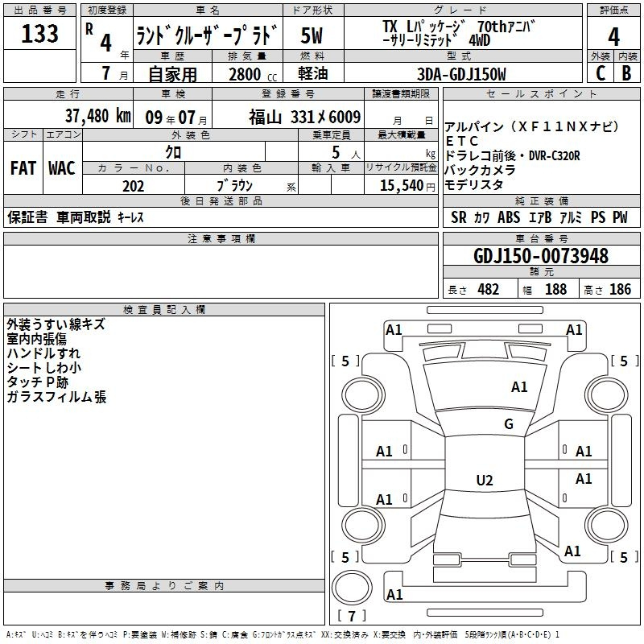Click color number 202
Image resolution: width=644 pixels, height=644 pixels.
(133, 186)
